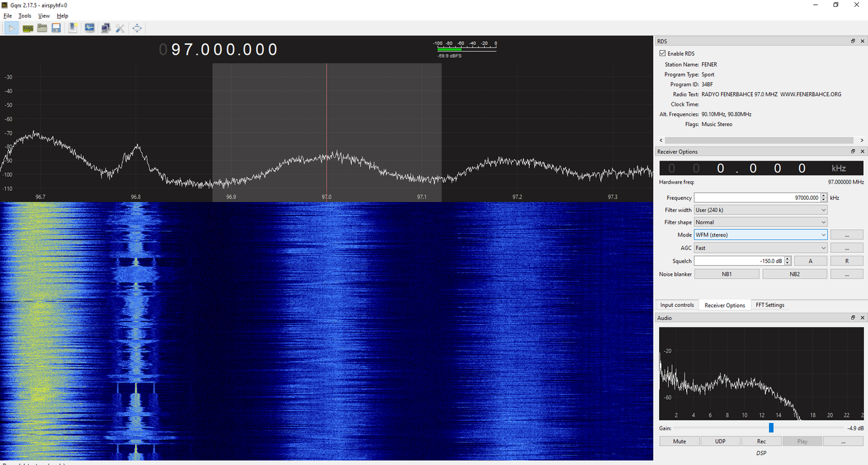Undock the Receiver Options panel float icon
The width and height of the screenshot is (868, 465).
(x=853, y=151)
